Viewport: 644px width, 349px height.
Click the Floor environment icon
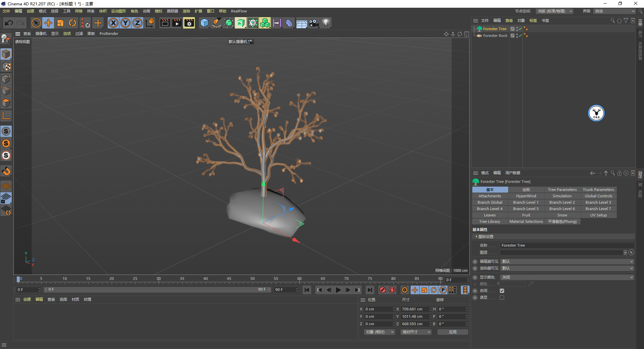[302, 23]
